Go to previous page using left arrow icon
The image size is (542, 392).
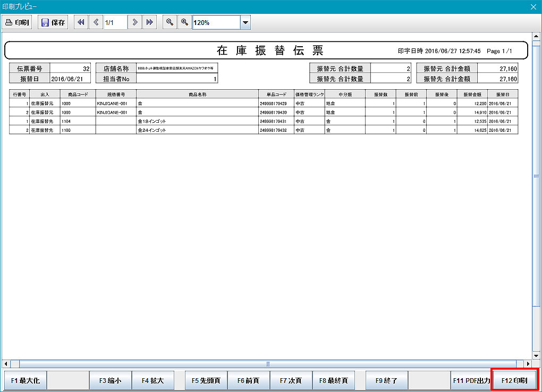coord(96,22)
